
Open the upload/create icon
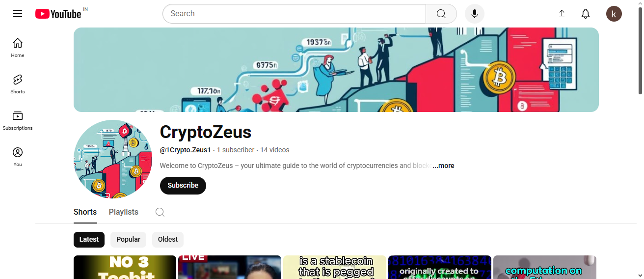coord(562,14)
